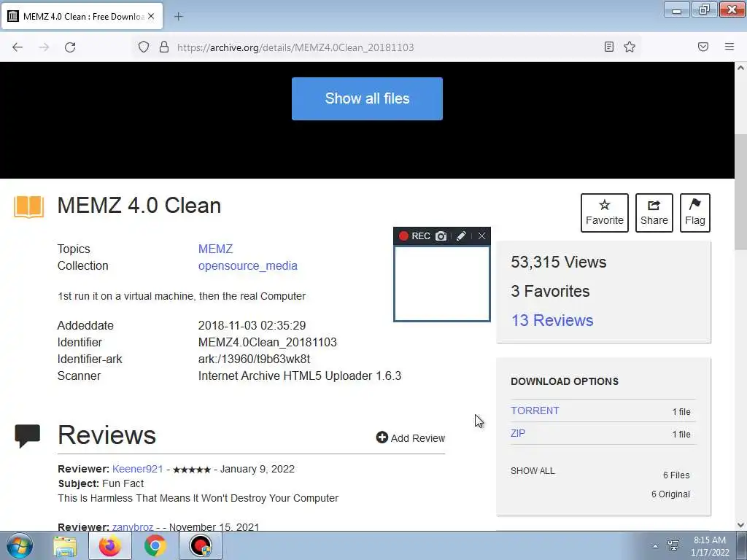Open the Windows Start menu

(19, 545)
